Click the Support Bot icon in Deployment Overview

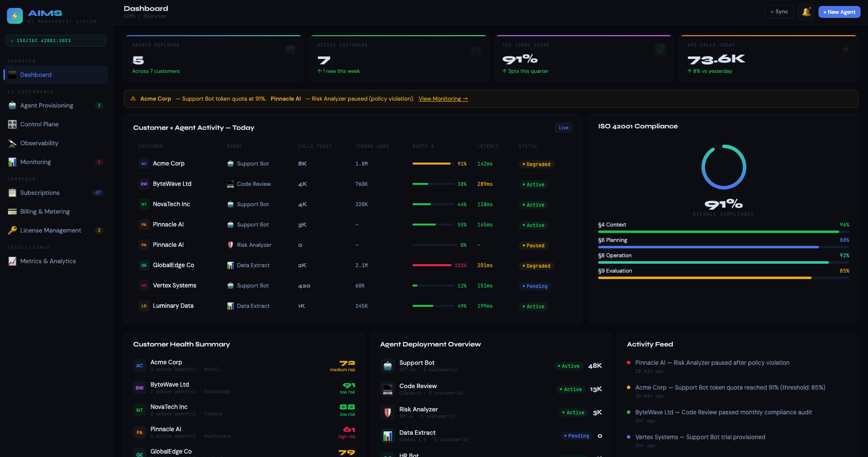pyautogui.click(x=388, y=366)
